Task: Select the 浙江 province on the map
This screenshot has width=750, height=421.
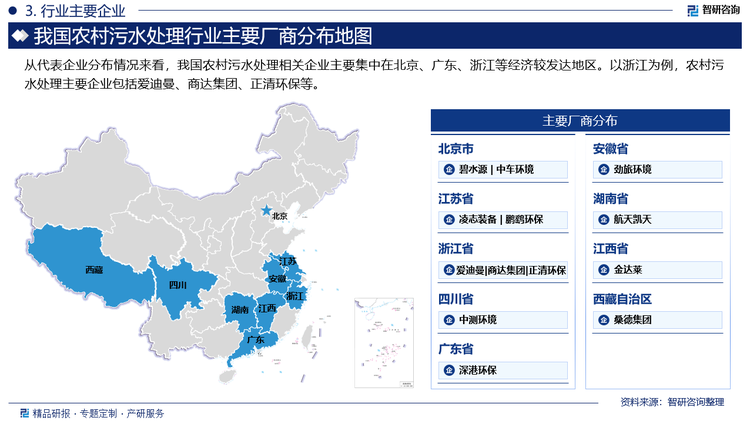Action: [x=297, y=295]
